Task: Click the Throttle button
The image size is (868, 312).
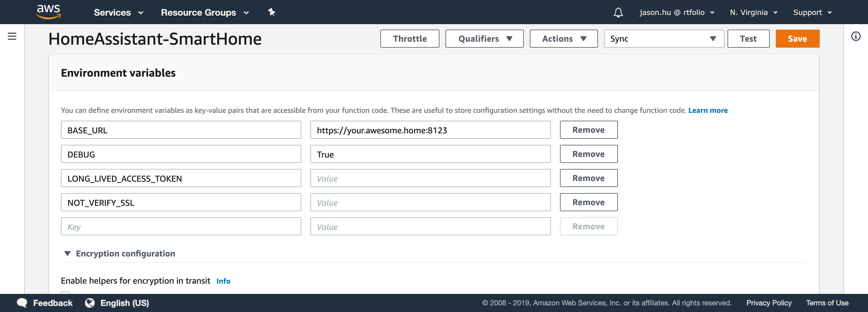Action: tap(409, 38)
